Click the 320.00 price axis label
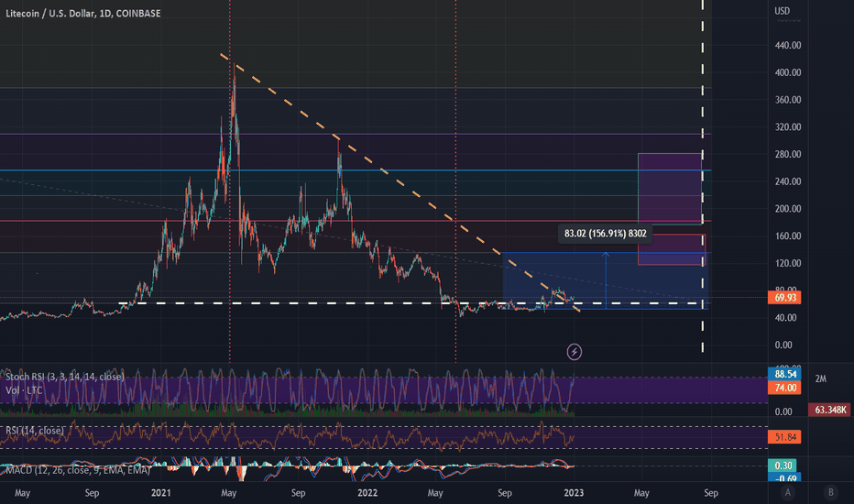Viewport: 854px width, 504px height. pos(787,127)
